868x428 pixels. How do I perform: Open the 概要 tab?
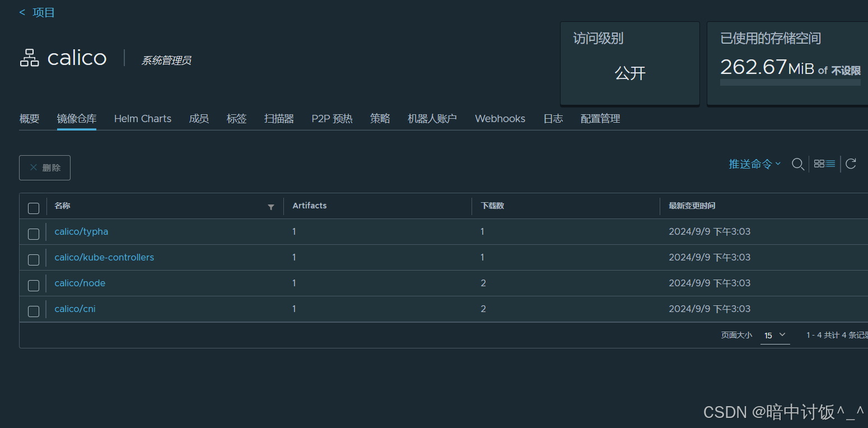click(29, 119)
